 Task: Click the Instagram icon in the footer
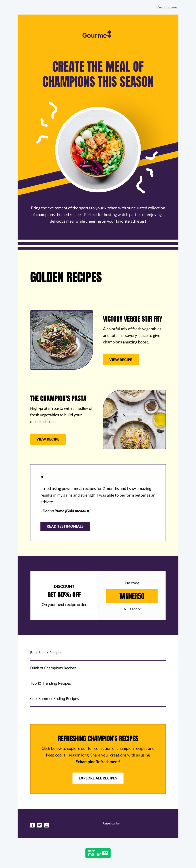[47, 825]
